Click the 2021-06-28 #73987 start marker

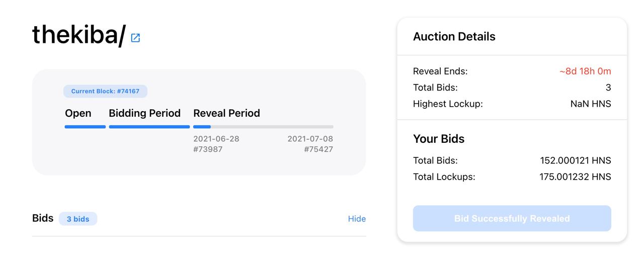(216, 144)
